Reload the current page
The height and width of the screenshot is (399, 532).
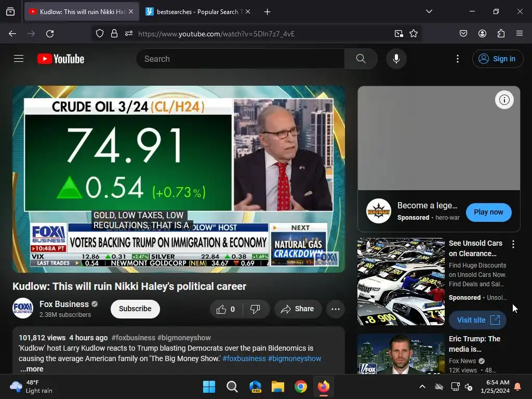pos(50,34)
